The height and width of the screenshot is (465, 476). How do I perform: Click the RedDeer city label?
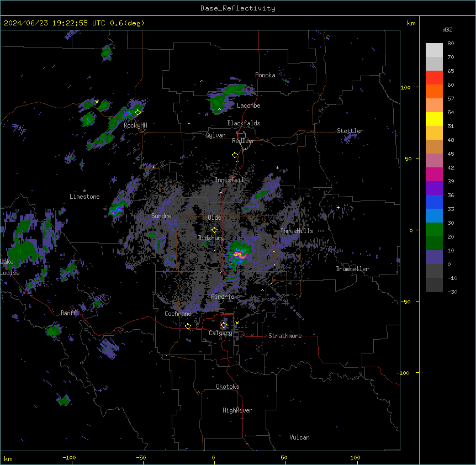coord(243,141)
